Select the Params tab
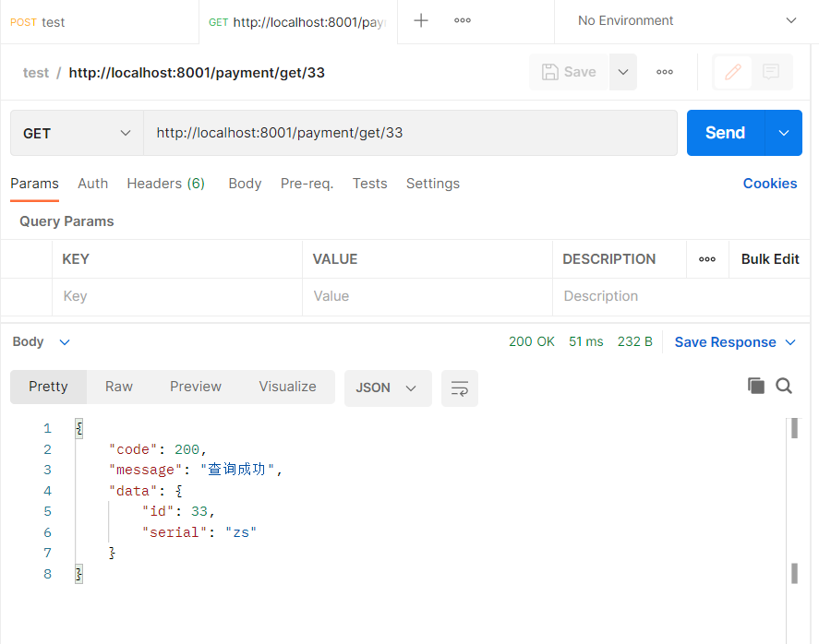Screen dimensions: 819x644 (x=34, y=184)
